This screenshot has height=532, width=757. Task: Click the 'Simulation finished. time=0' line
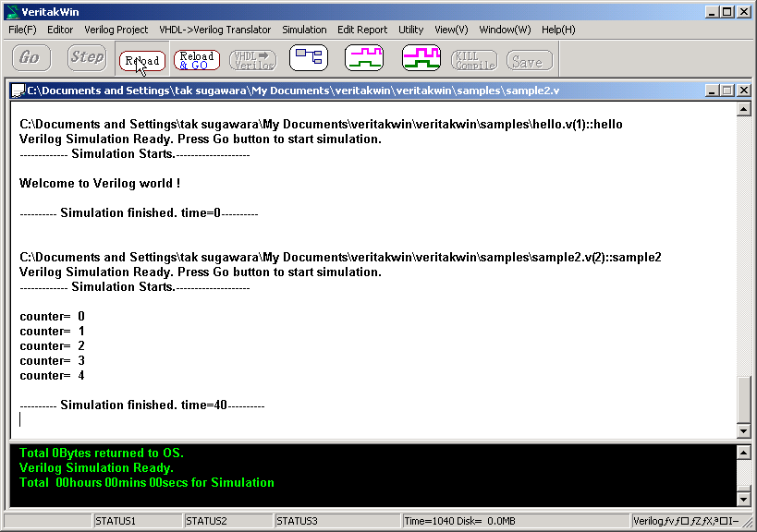139,212
